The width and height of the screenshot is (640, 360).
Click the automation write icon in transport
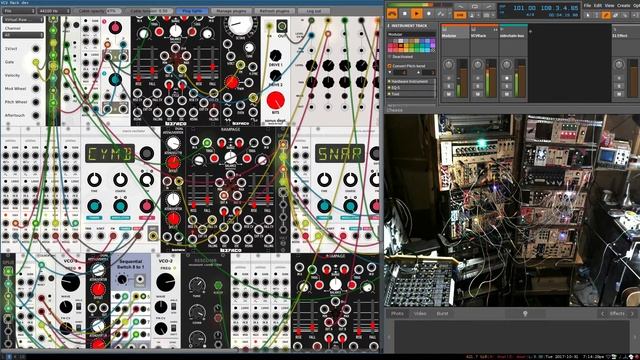(441, 14)
